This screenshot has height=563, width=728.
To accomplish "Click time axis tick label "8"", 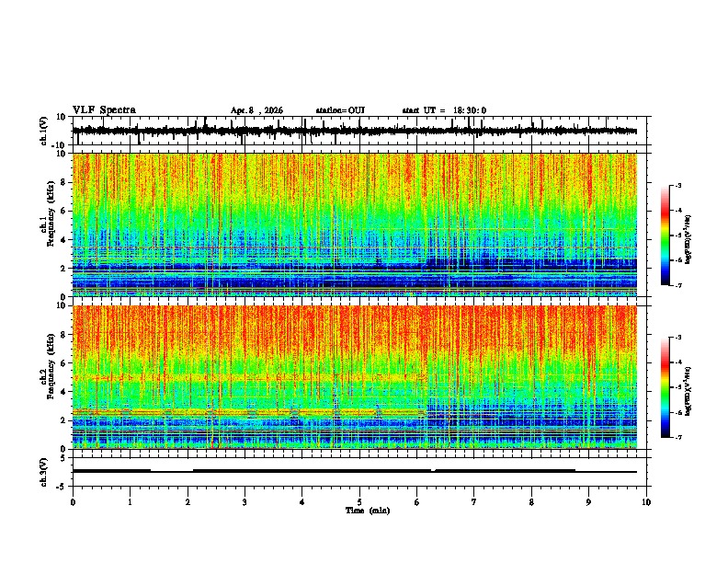I will (x=531, y=502).
